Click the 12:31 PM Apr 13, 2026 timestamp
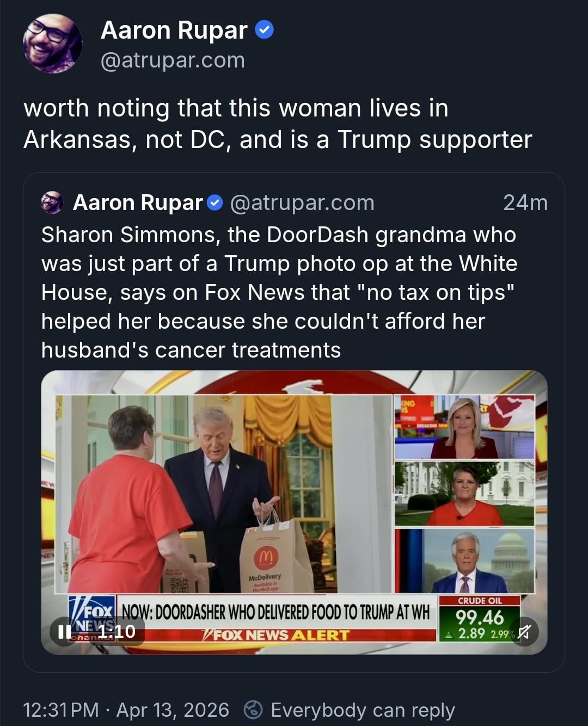This screenshot has width=588, height=726. click(126, 710)
